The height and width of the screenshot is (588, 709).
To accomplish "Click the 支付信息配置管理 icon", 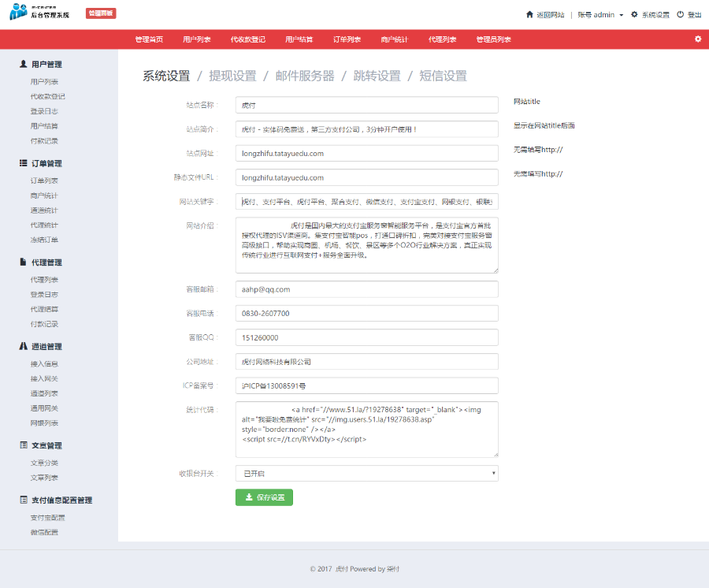I will [x=24, y=500].
